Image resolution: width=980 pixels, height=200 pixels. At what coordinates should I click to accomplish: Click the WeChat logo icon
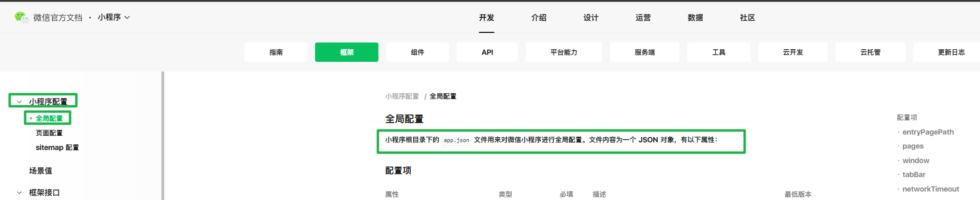21,17
